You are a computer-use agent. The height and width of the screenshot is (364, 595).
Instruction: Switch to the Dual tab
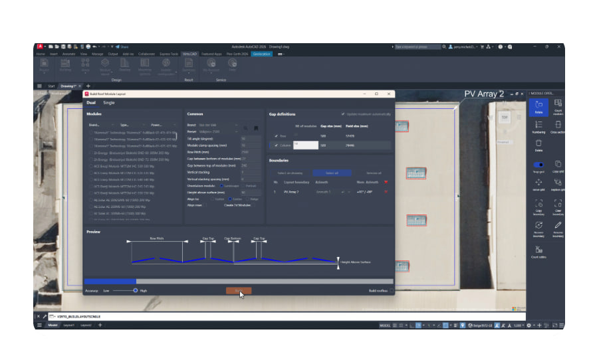click(x=91, y=103)
